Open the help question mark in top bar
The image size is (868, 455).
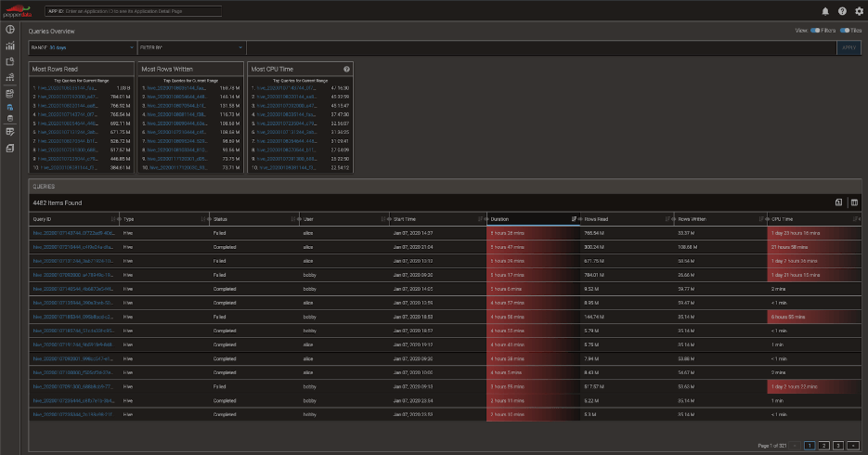tap(842, 11)
